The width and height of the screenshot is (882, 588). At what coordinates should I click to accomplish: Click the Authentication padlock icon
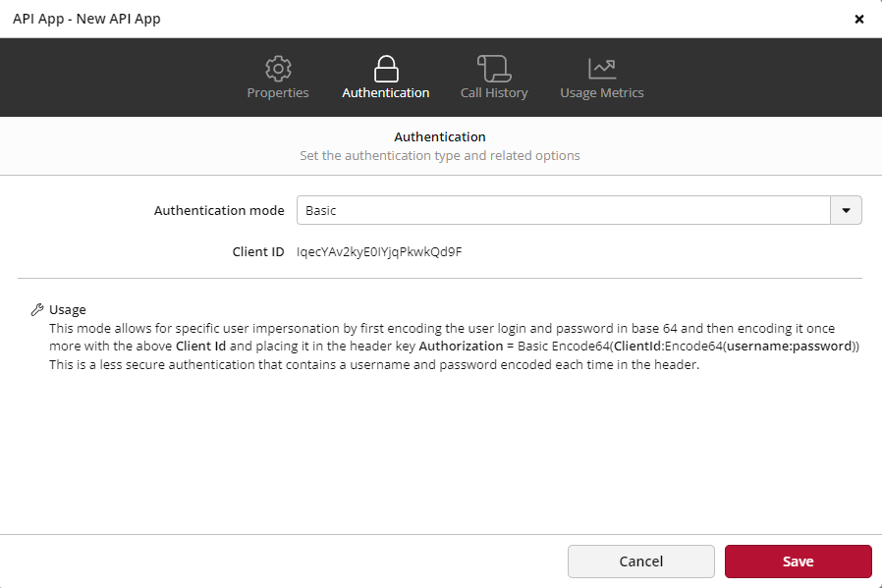click(385, 68)
